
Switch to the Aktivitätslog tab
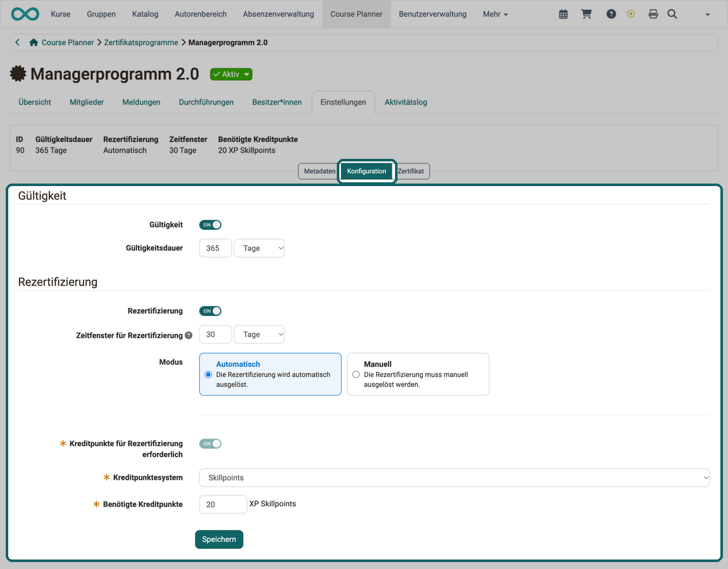tap(406, 102)
